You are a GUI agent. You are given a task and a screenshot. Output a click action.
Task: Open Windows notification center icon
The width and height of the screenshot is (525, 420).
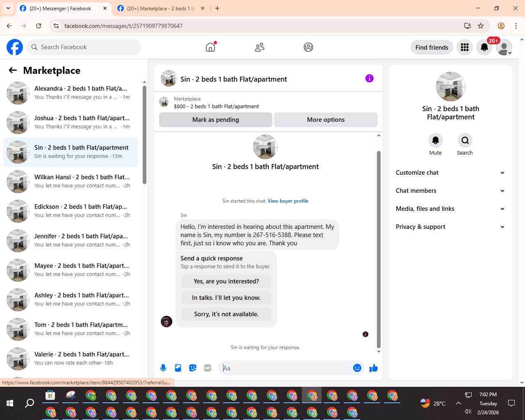pos(511,403)
